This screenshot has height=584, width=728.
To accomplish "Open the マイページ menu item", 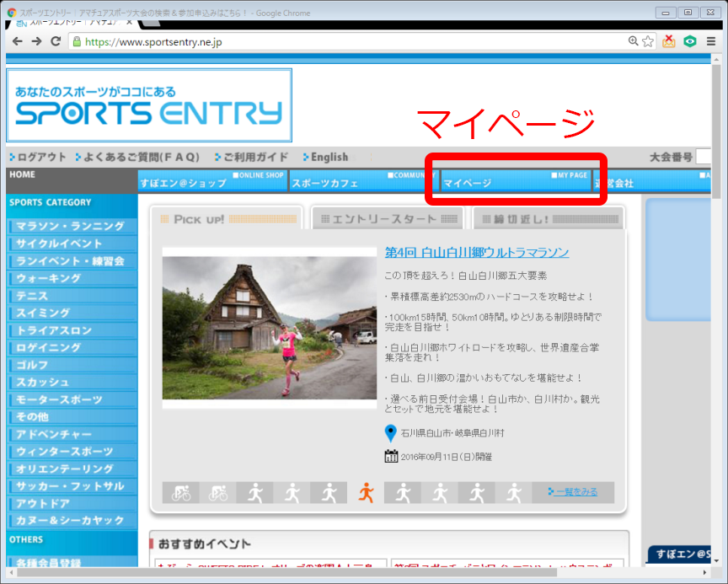I will 516,180.
